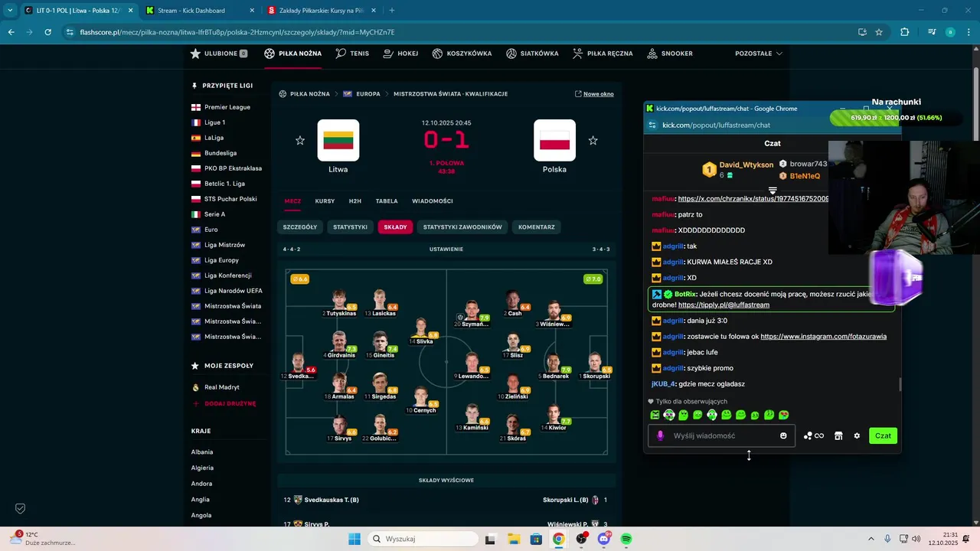The height and width of the screenshot is (551, 980).
Task: Open the chat shop icon
Action: point(838,435)
